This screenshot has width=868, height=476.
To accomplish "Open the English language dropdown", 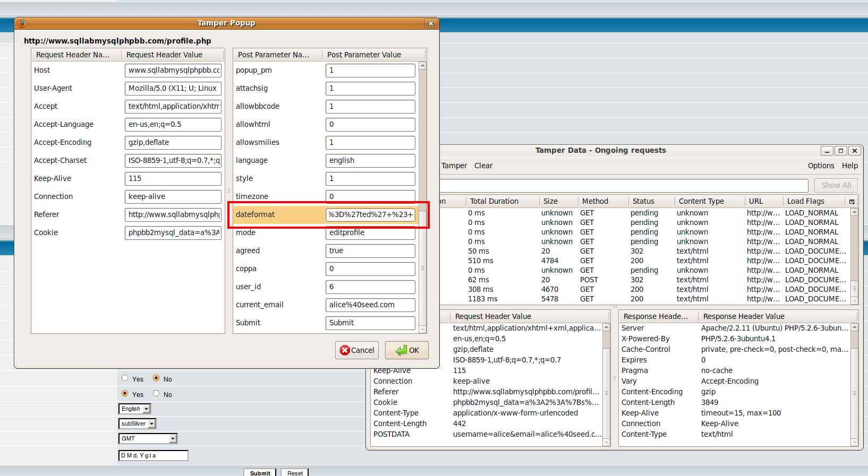I will pos(134,409).
